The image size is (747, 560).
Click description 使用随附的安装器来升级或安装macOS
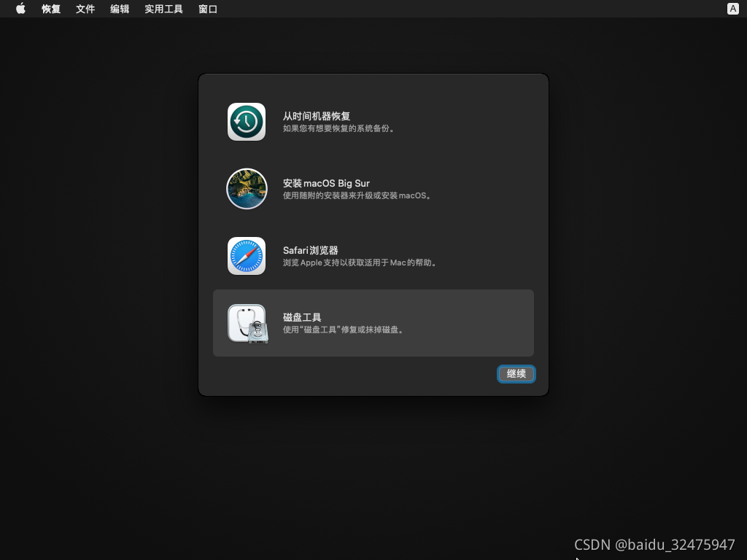(x=357, y=196)
